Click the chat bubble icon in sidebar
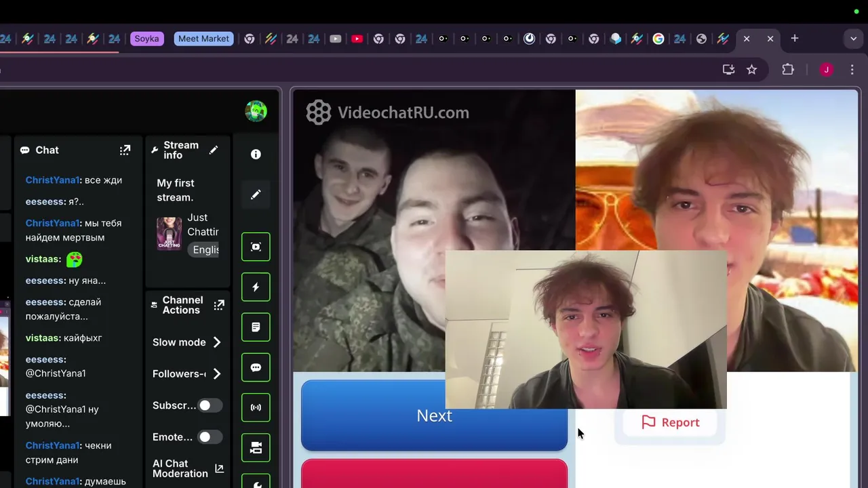Viewport: 868px width, 488px height. [256, 367]
